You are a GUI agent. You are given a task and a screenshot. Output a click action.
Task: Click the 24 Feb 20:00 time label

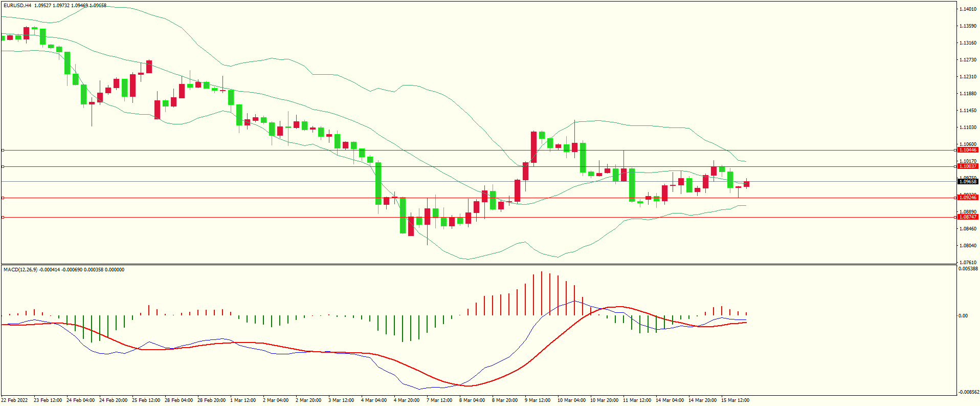tap(113, 400)
